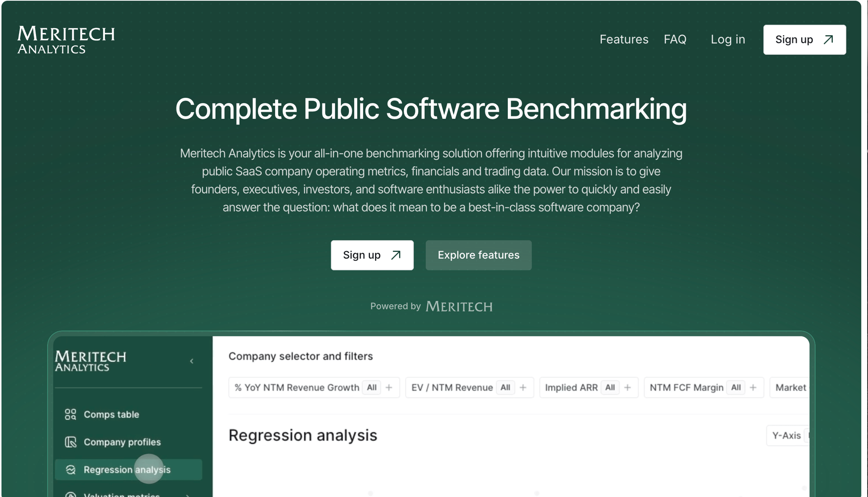Image resolution: width=868 pixels, height=497 pixels.
Task: Click plus icon on EV / NTM Revenue filter
Action: 523,388
